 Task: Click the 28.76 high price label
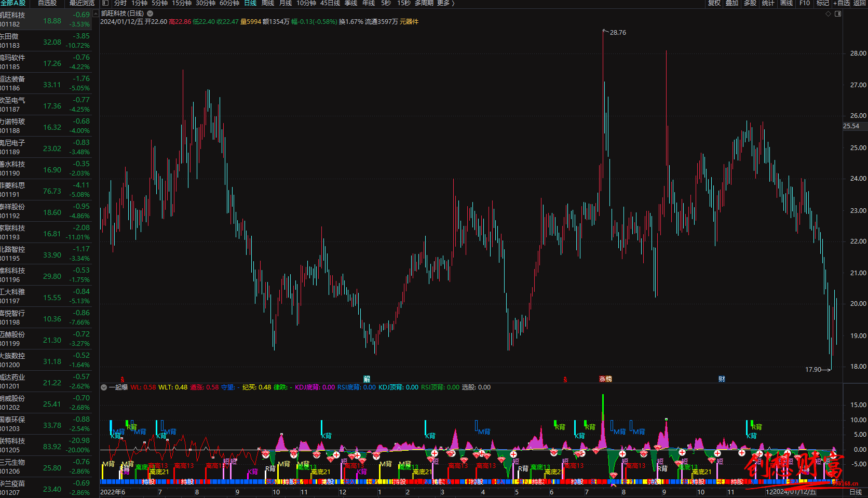(618, 33)
